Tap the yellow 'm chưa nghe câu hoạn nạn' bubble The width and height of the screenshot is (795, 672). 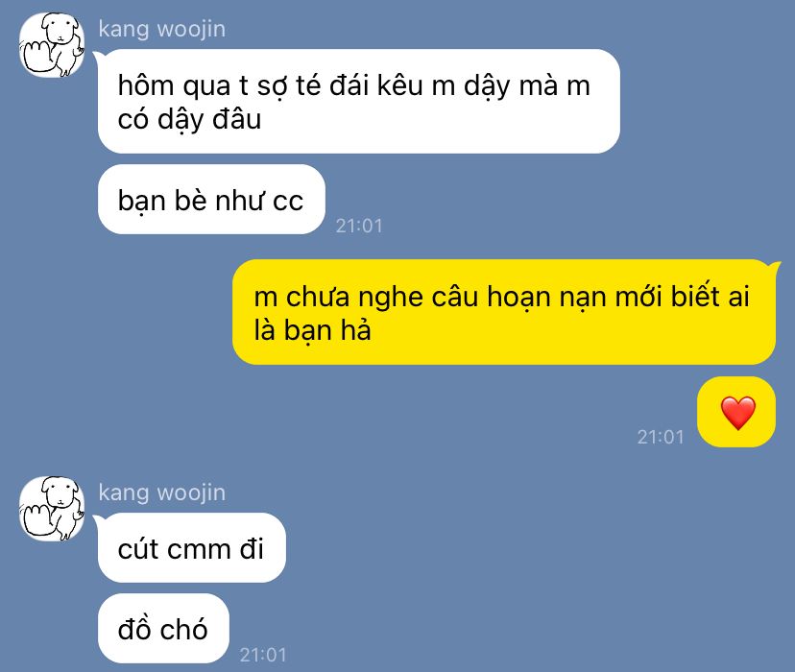[x=504, y=312]
